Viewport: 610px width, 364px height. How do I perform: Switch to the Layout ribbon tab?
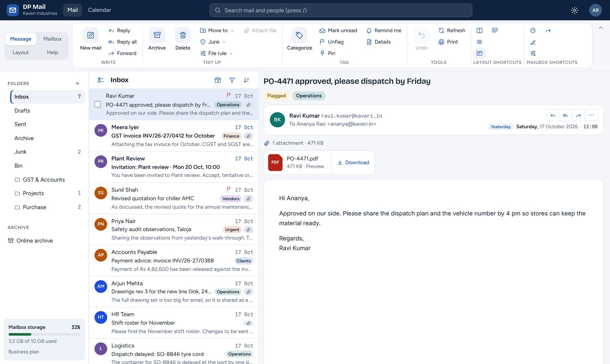[x=21, y=53]
